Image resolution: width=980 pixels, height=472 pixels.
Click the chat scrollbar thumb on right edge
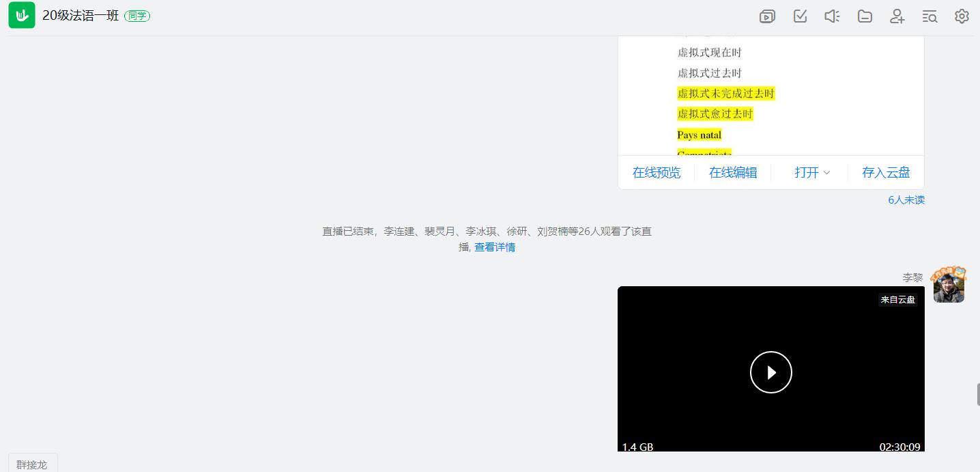(x=977, y=395)
